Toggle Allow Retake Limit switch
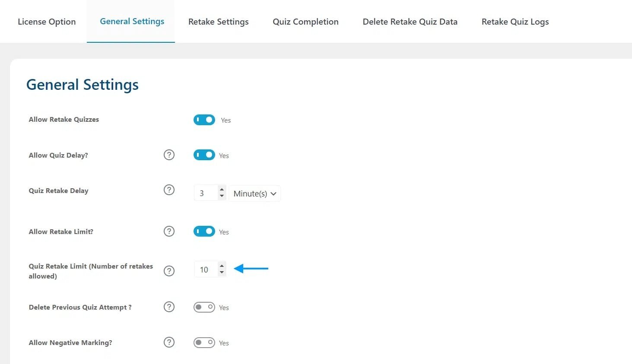 coord(204,231)
